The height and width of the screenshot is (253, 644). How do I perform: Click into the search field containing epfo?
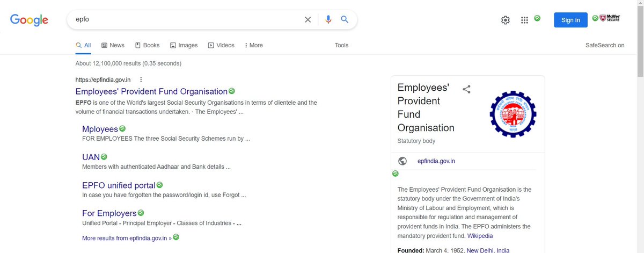click(x=188, y=19)
